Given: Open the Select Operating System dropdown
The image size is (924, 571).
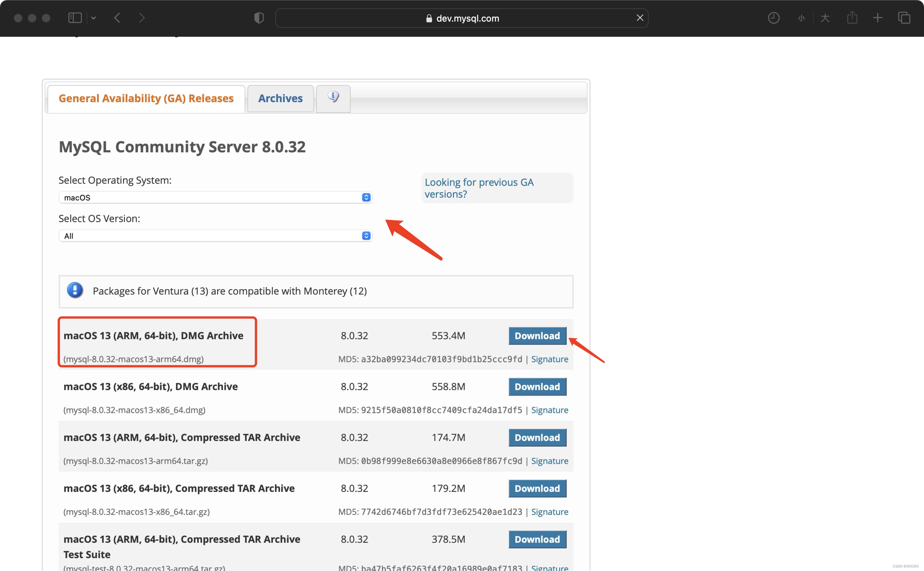Looking at the screenshot, I should click(x=215, y=198).
